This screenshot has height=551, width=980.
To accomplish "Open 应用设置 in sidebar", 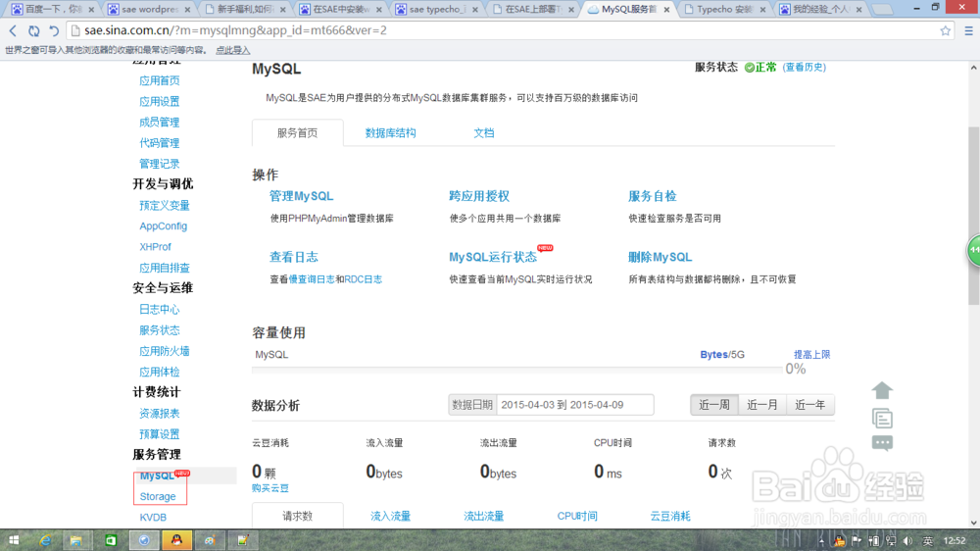I will coord(160,101).
